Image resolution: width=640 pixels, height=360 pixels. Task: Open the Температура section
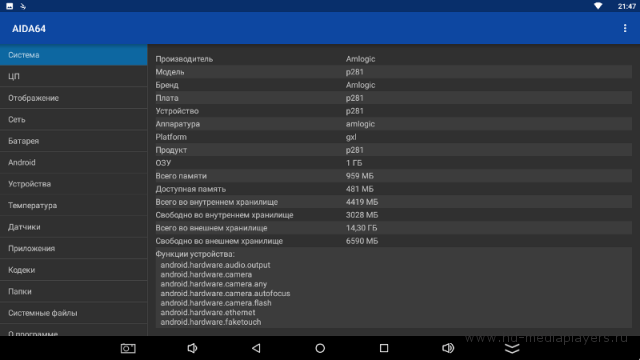pos(73,205)
